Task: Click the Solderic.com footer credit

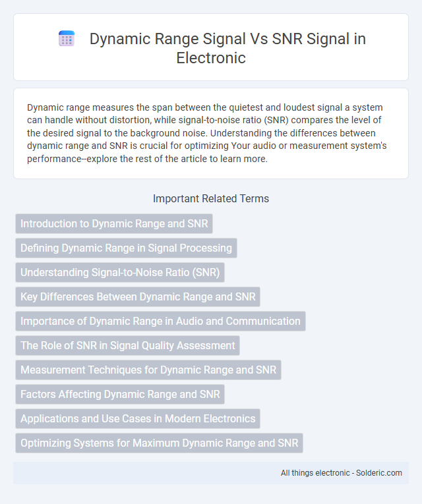Action: tap(379, 473)
